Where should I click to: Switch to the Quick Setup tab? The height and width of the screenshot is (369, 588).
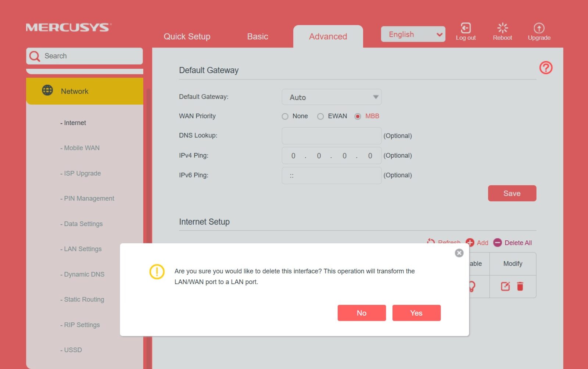[187, 36]
